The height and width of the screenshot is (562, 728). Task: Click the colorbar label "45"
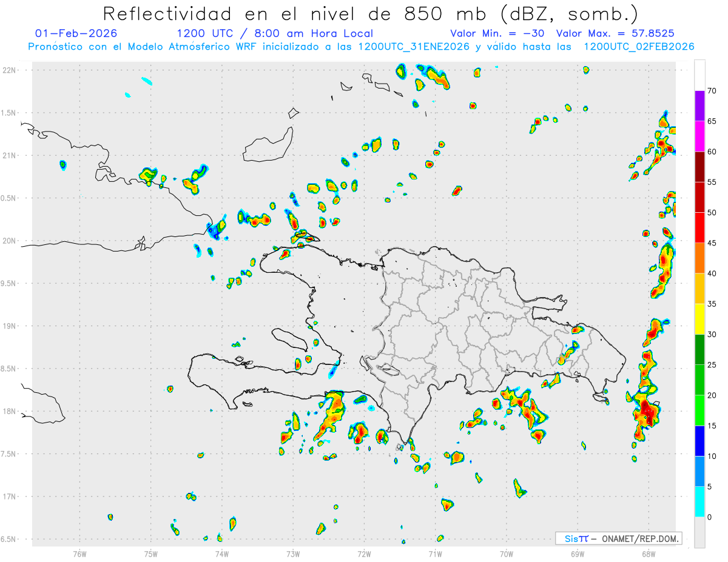pos(712,243)
